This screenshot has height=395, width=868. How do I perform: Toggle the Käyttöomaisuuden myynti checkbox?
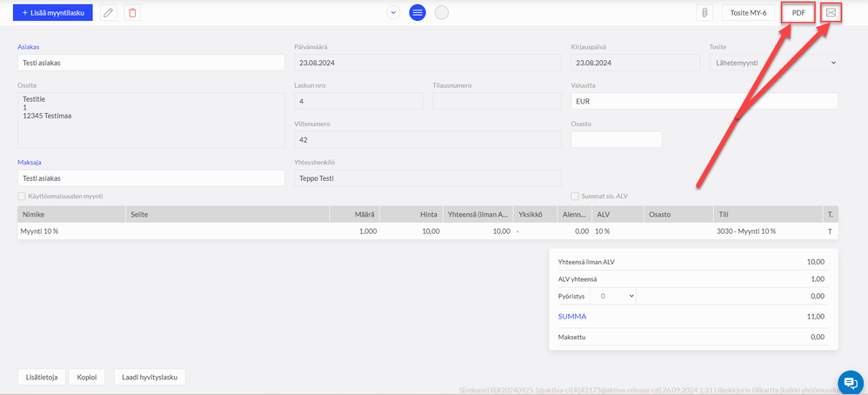22,196
